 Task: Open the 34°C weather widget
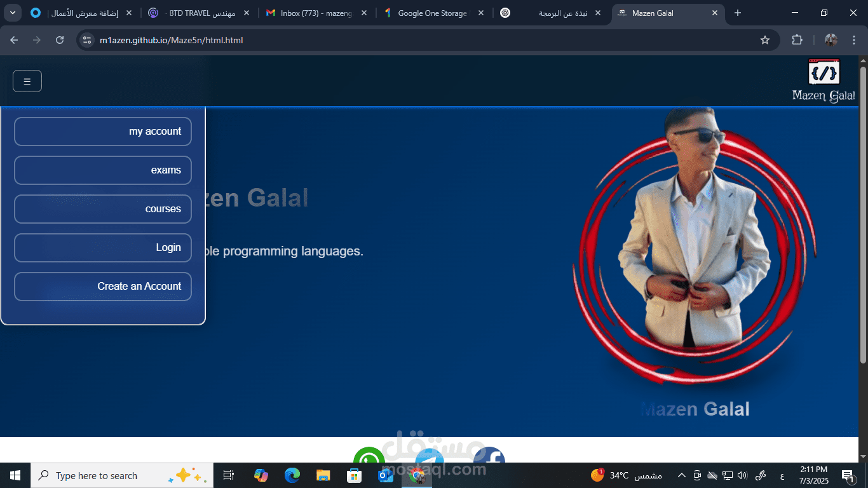tap(627, 475)
